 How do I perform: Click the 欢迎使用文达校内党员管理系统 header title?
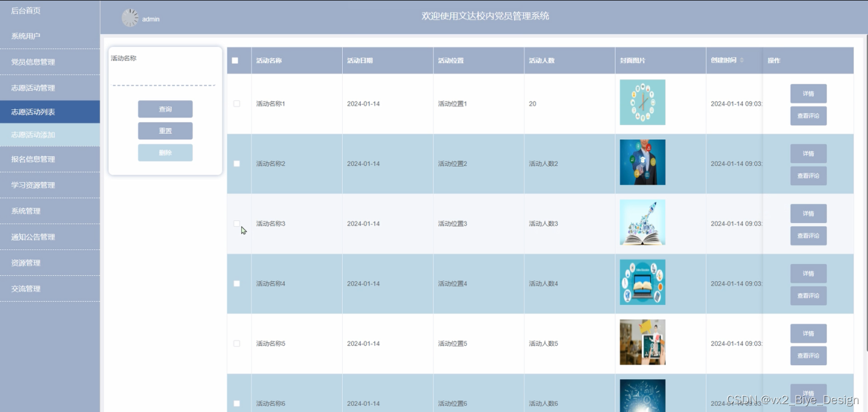486,16
